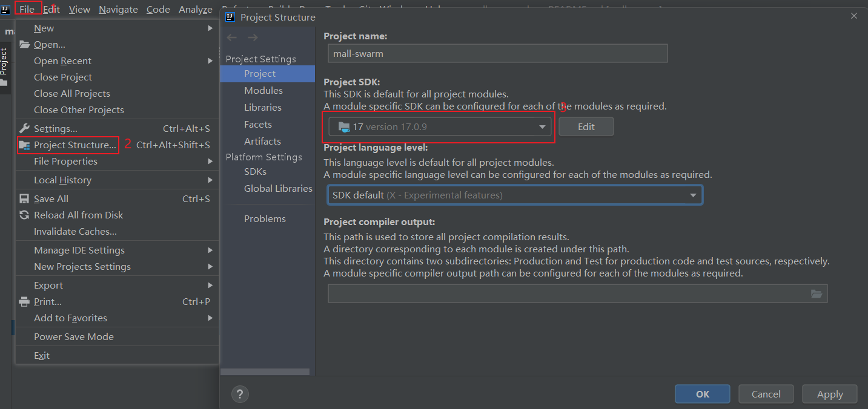The height and width of the screenshot is (409, 868).
Task: Open the View menu
Action: click(x=79, y=9)
